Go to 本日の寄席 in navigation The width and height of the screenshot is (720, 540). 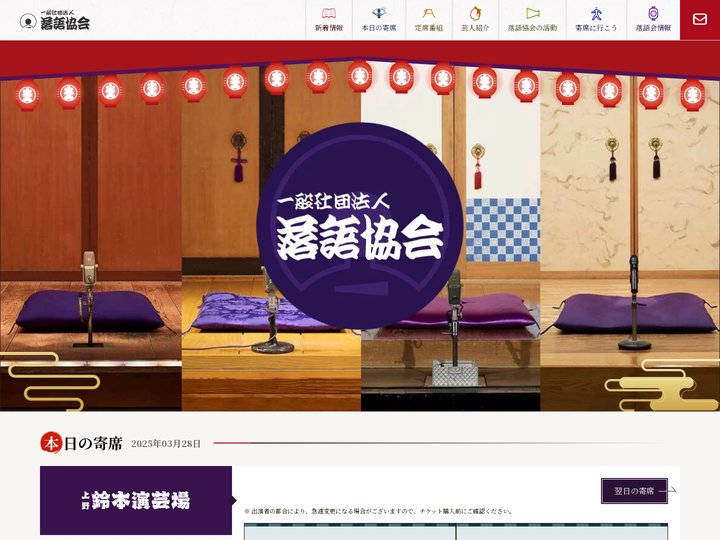(x=379, y=20)
